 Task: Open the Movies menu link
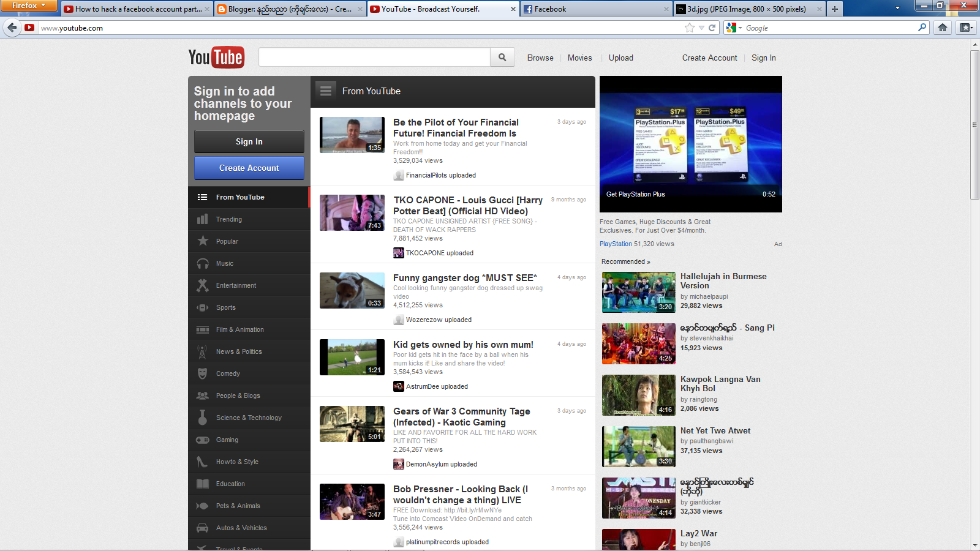(x=579, y=58)
